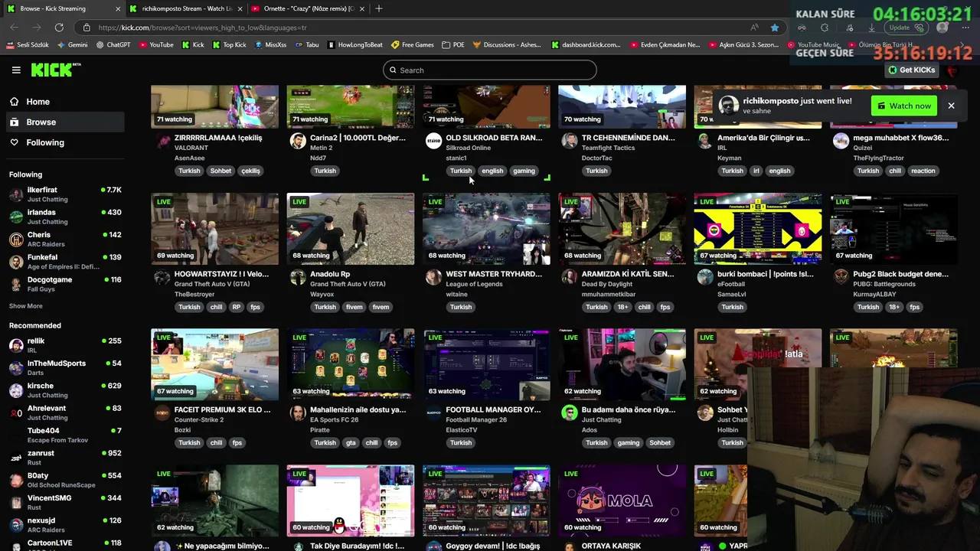Open Cheris followed channel
980x551 pixels.
65,239
